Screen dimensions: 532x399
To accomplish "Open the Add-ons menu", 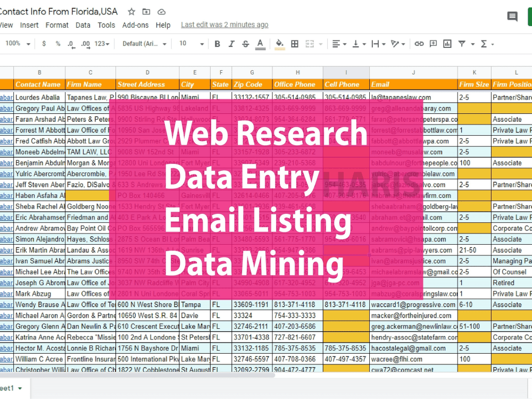I will [135, 25].
